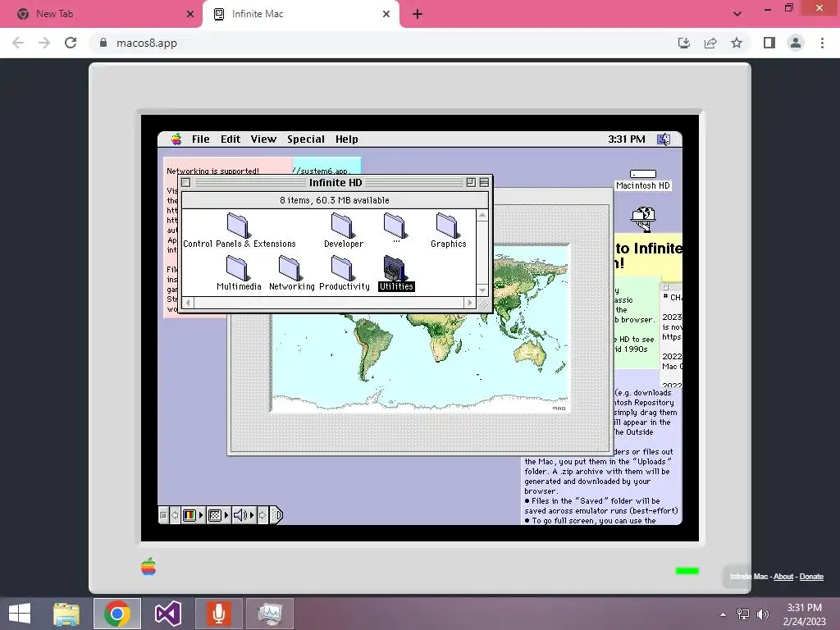Show hidden system tray icons arrow

(724, 614)
